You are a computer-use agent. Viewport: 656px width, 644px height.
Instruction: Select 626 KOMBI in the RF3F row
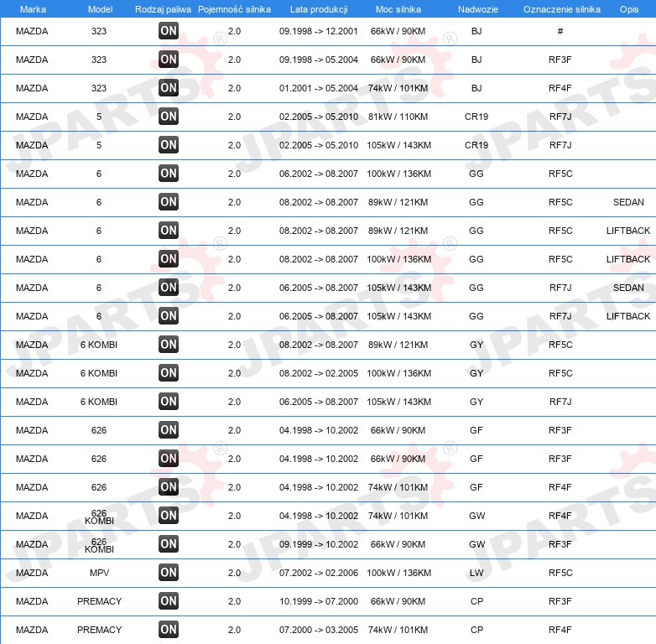tap(99, 545)
